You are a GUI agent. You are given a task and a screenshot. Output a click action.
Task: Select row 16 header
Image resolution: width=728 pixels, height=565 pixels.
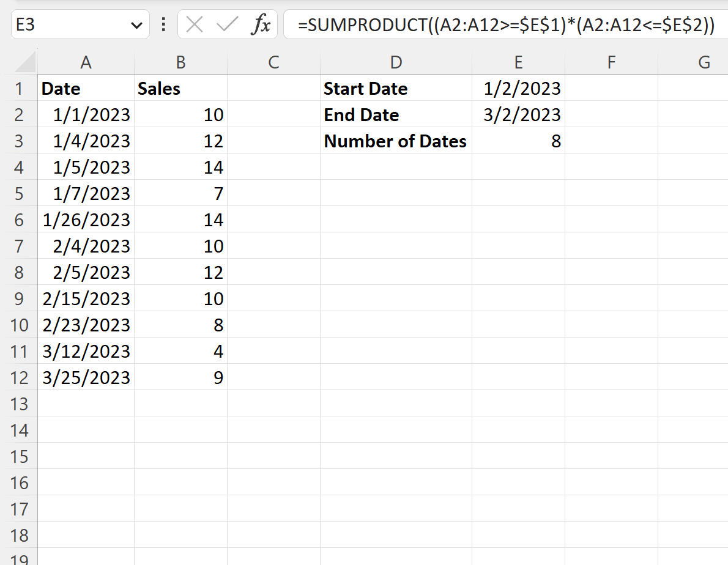tap(19, 482)
